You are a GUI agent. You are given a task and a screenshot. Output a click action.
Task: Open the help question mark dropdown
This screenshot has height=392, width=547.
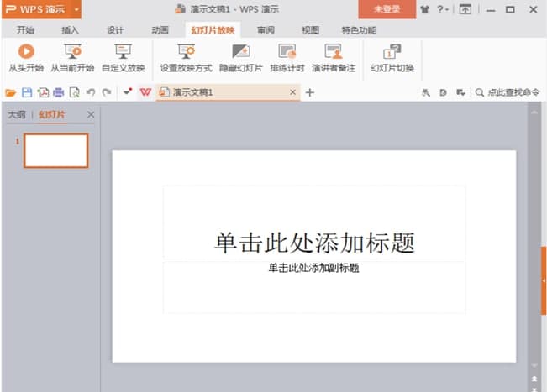coord(444,9)
